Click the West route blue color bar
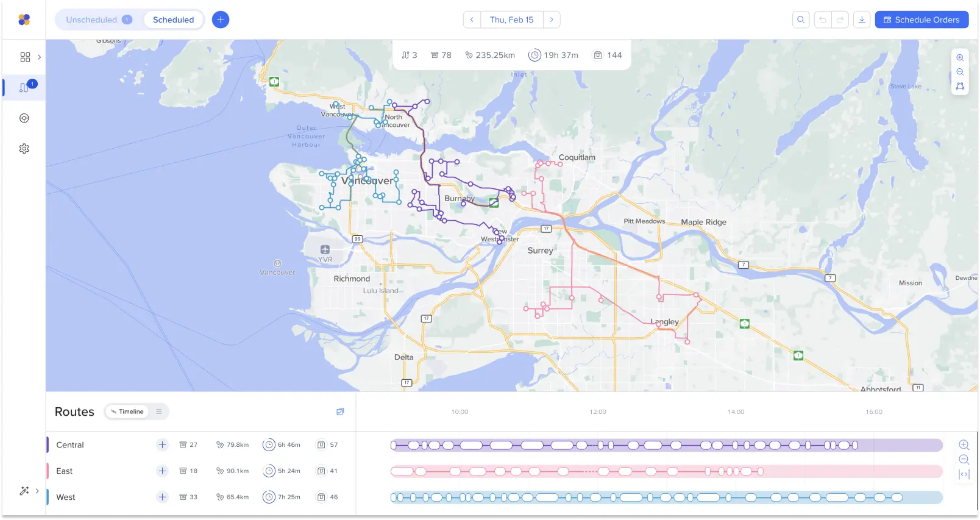Image resolution: width=980 pixels, height=520 pixels. (x=48, y=497)
